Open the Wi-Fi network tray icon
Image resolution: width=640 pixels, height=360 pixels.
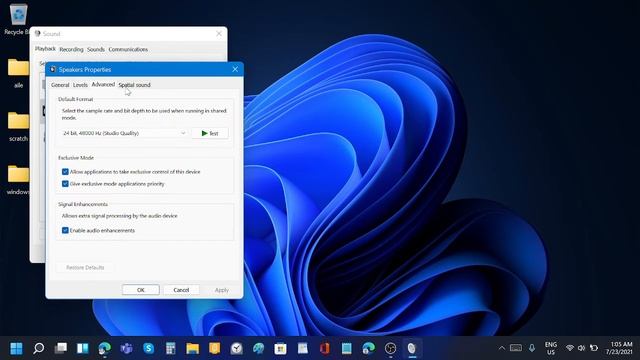click(x=570, y=348)
